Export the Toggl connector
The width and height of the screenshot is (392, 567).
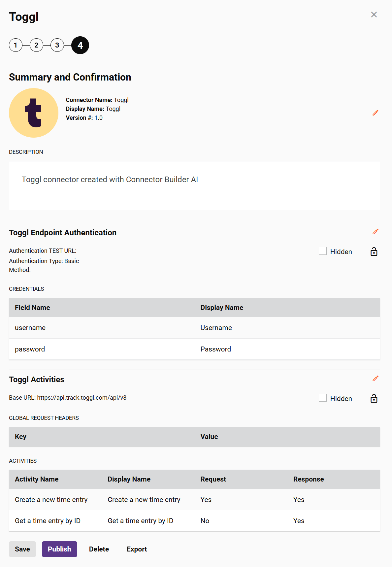137,549
